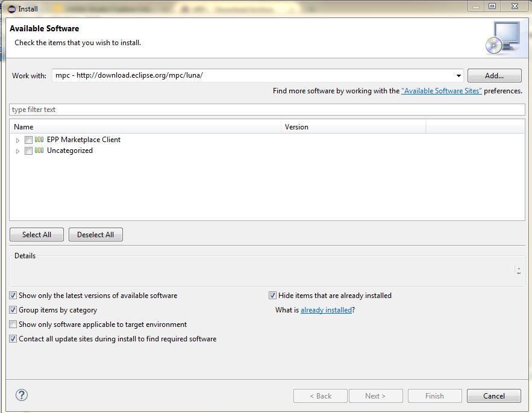Viewport: 532px width, 413px height.
Task: Click the already installed link
Action: click(x=326, y=310)
